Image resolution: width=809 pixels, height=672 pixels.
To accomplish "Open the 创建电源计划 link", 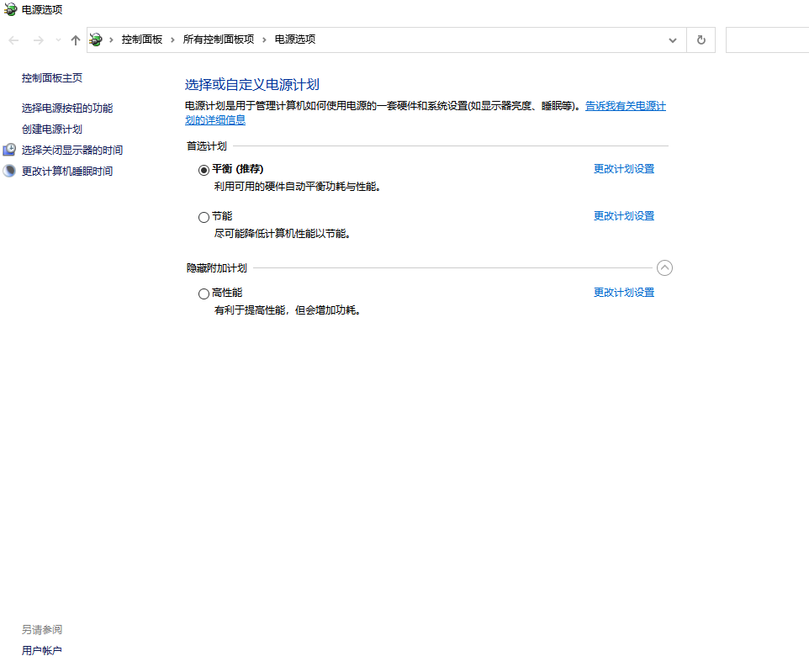I will click(x=52, y=130).
